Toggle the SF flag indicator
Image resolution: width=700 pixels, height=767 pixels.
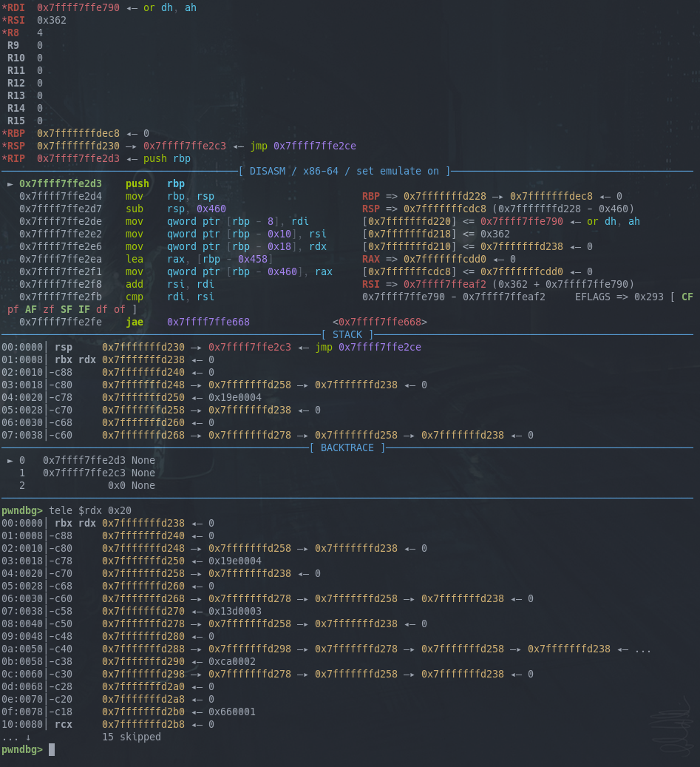pos(67,309)
